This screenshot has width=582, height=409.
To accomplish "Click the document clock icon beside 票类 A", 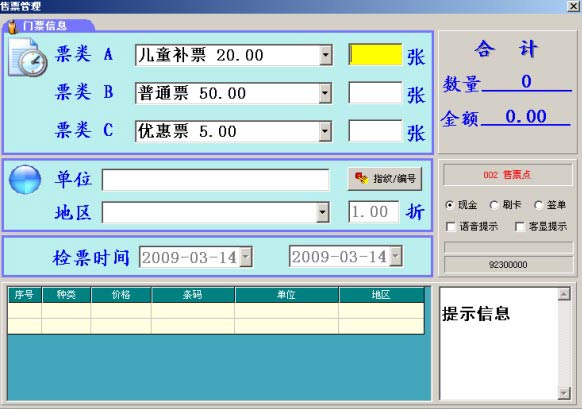I will click(x=28, y=58).
